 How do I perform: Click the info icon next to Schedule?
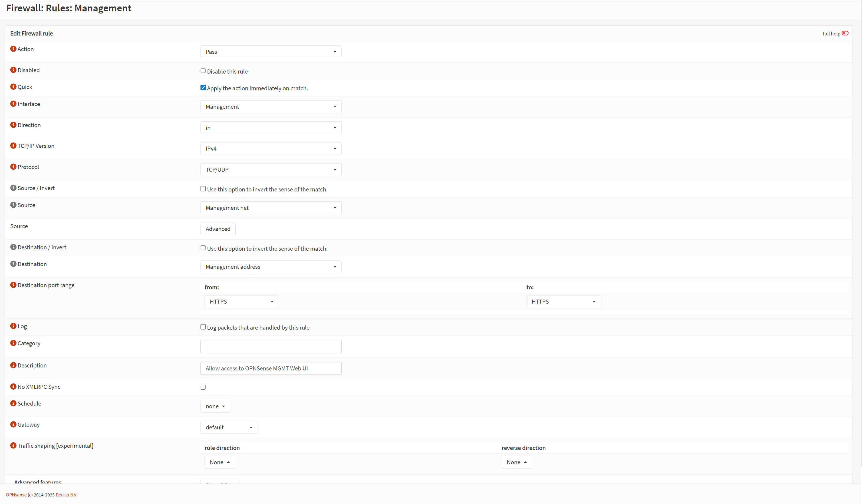13,403
